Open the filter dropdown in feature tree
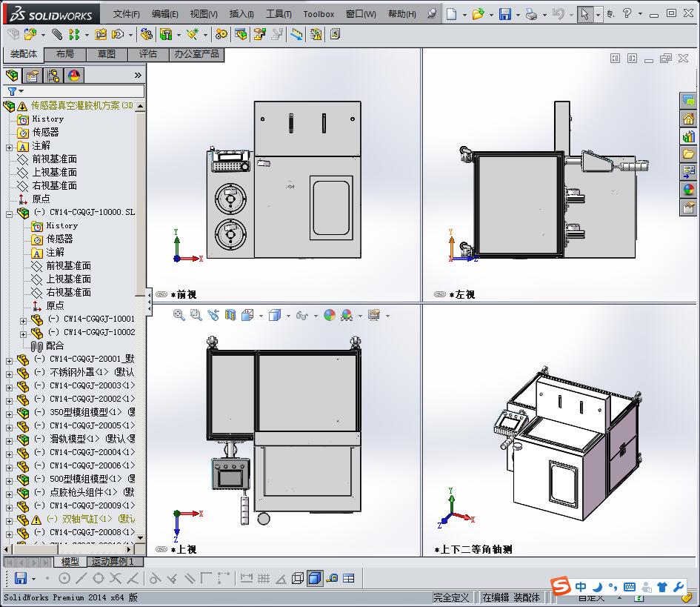Viewport: 700px width, 607px height. (21, 91)
